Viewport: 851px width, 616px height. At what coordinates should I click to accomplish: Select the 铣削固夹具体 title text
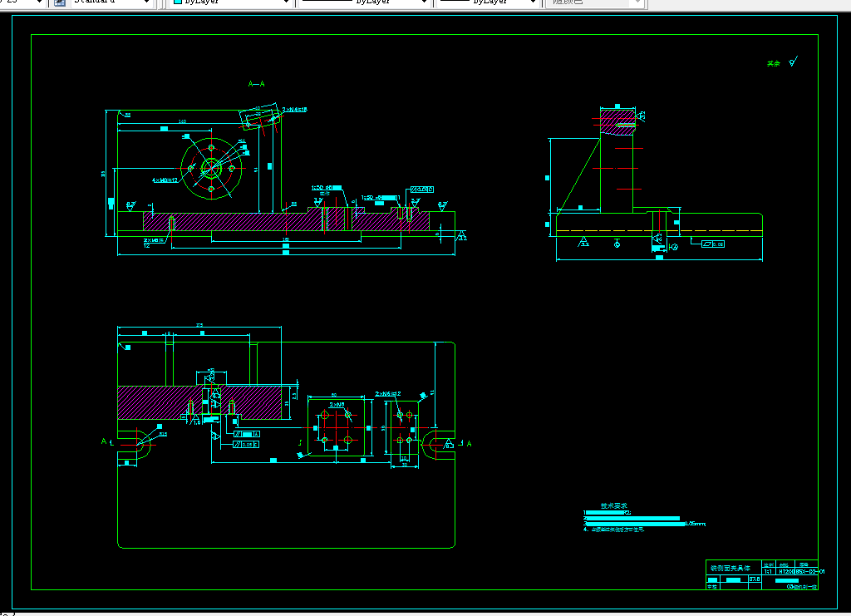click(730, 569)
